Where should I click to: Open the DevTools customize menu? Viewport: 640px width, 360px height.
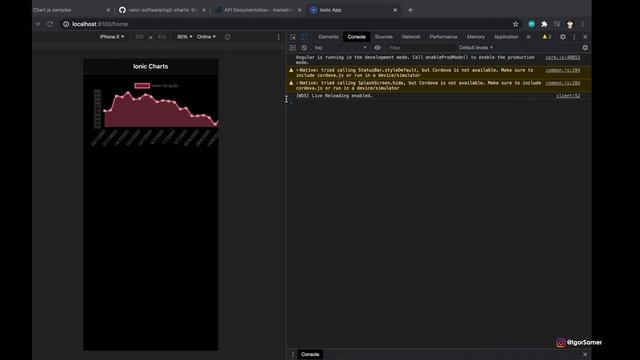click(x=574, y=37)
